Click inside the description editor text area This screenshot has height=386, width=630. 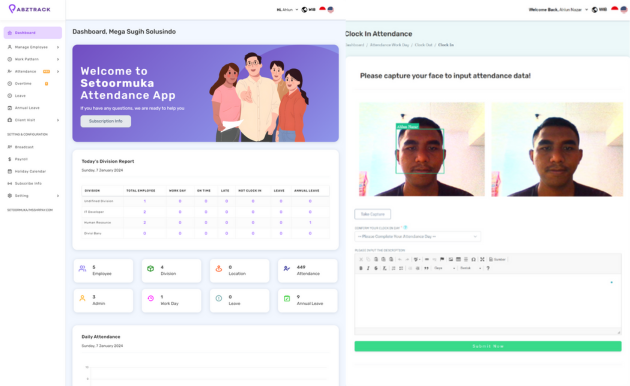[x=488, y=301]
